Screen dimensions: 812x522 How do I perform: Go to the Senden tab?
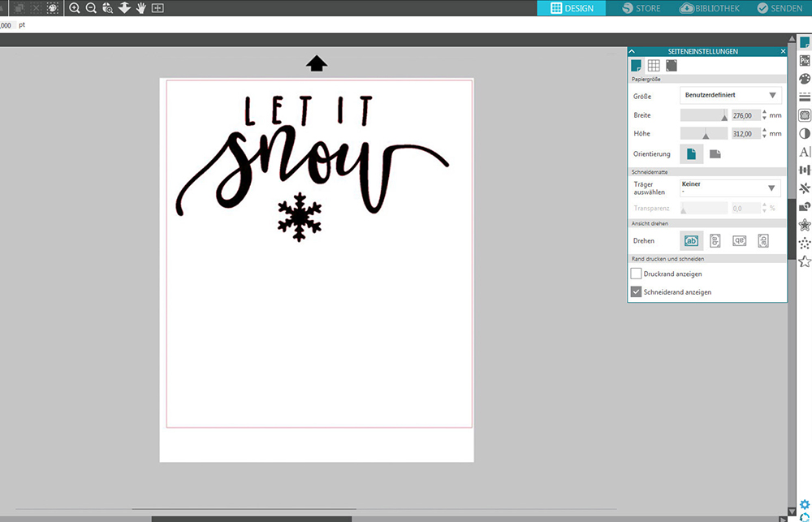[780, 8]
